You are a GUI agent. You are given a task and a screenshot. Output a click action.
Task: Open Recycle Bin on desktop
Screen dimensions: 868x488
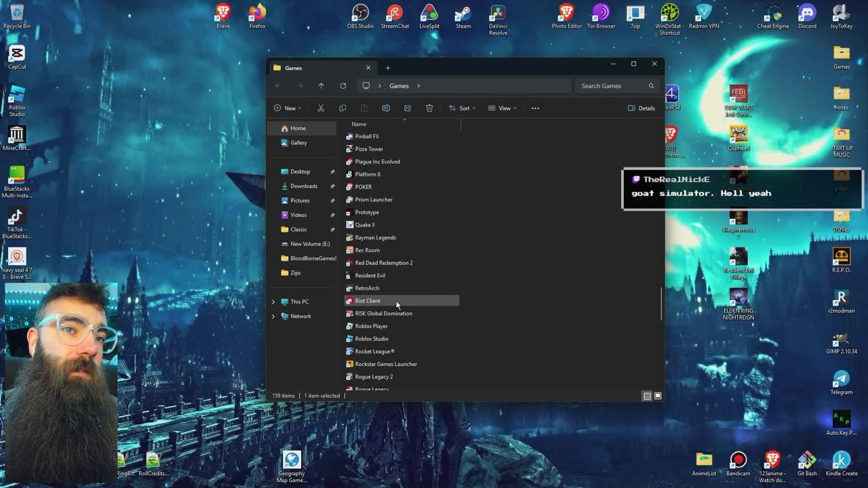[x=17, y=16]
